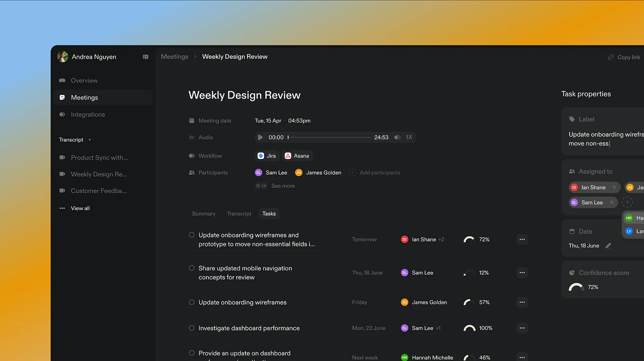Open more options for the 72% task
This screenshot has height=361, width=644.
pos(522,239)
